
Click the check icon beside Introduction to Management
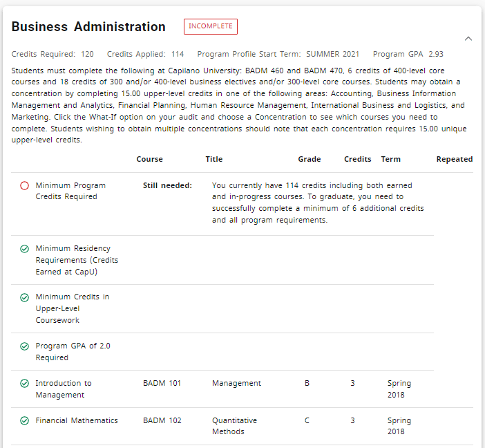click(24, 384)
